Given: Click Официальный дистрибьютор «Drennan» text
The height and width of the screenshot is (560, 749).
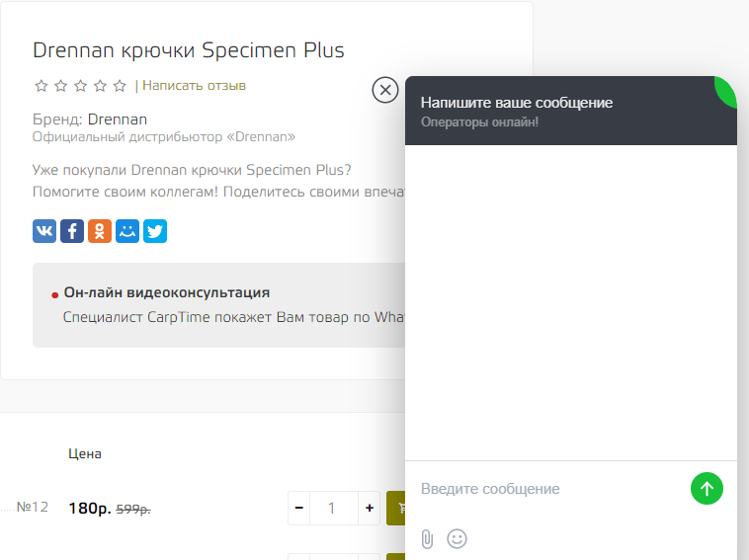Looking at the screenshot, I should tap(164, 137).
